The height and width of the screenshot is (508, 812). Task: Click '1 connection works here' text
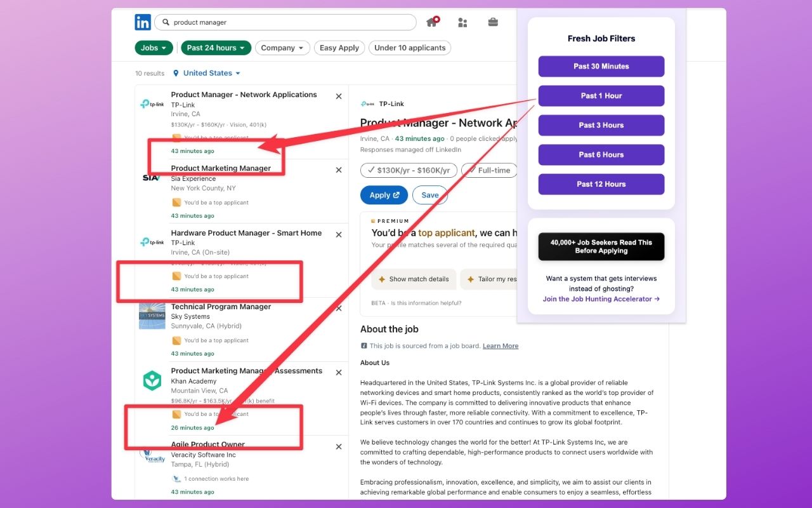point(216,479)
